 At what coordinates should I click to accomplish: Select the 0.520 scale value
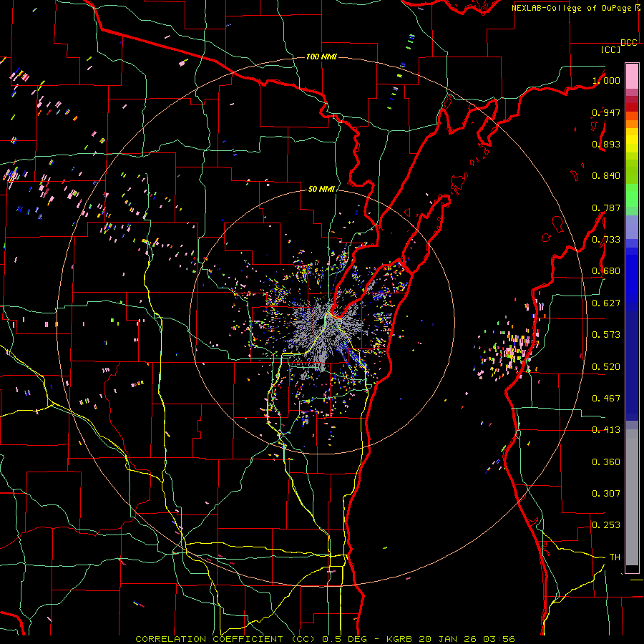click(606, 367)
